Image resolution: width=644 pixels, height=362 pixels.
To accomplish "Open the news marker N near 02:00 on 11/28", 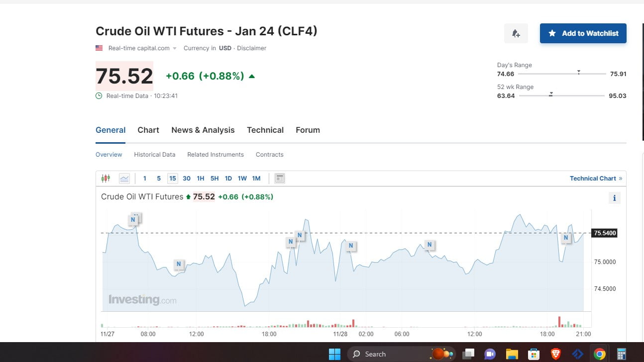I will (351, 246).
